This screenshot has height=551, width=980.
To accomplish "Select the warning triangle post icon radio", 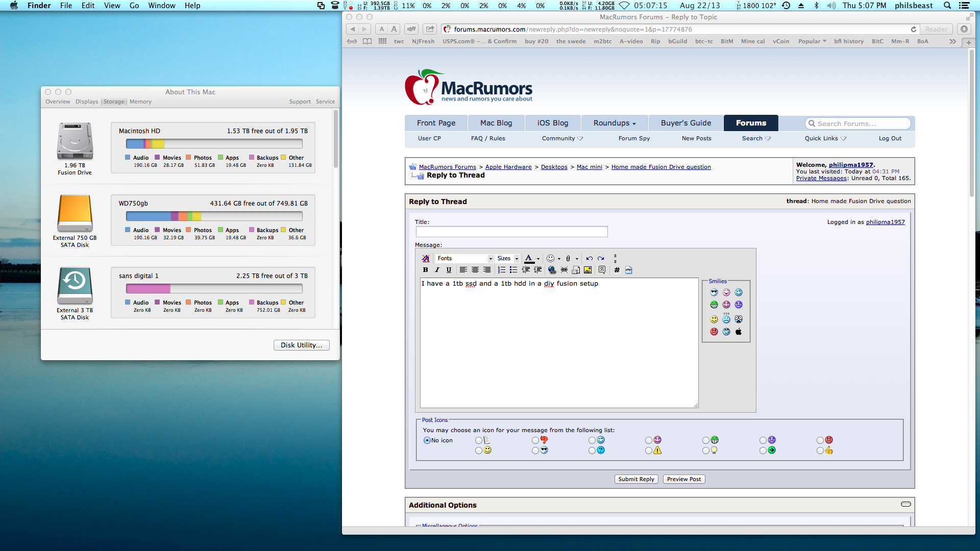I will point(648,450).
